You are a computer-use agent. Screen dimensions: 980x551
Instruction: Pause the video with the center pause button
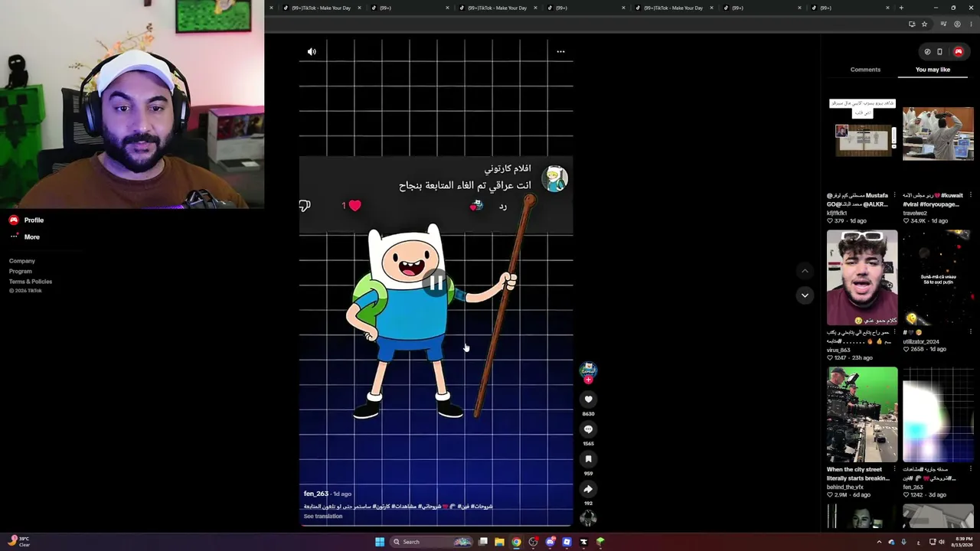click(x=436, y=282)
